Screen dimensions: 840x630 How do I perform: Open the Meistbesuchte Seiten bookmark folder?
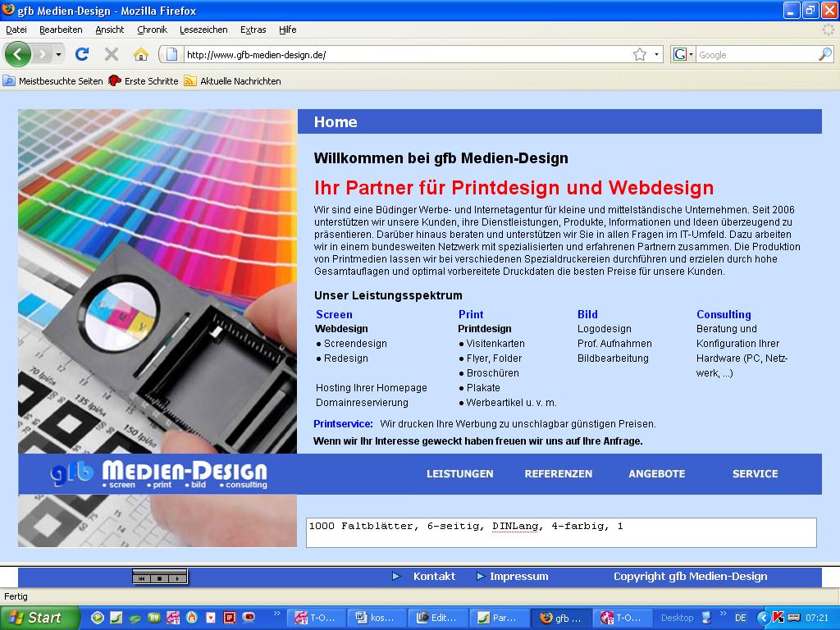[x=52, y=81]
